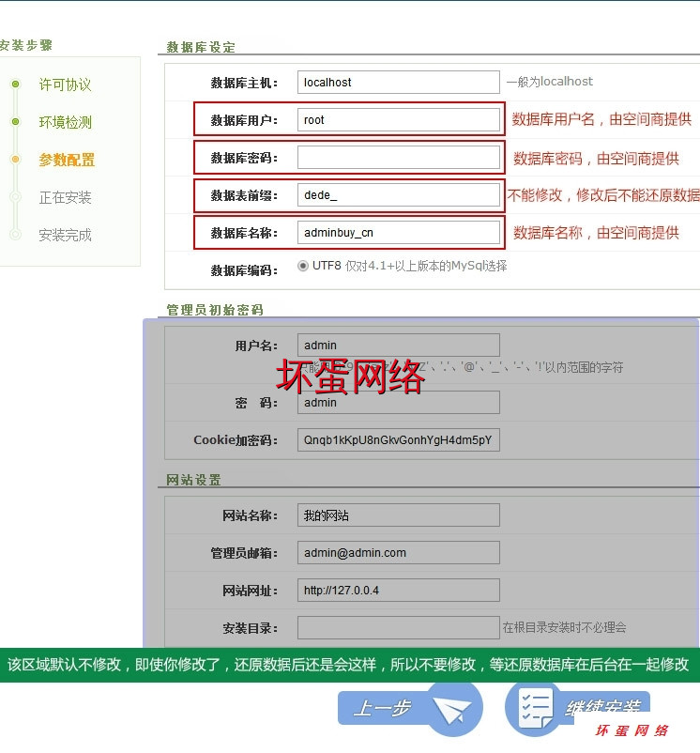Click the empty 数据库密码 input field

coord(398,158)
